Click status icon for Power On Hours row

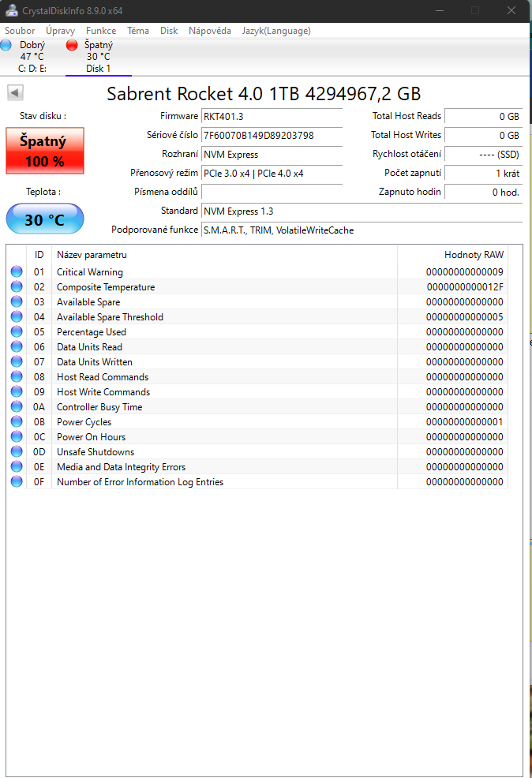(x=17, y=436)
